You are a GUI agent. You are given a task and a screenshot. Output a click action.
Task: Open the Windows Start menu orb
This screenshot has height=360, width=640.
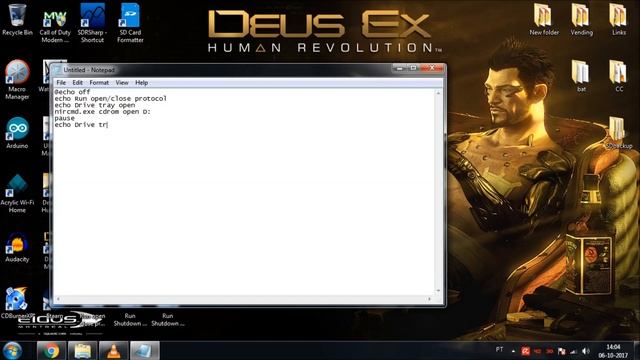pos(12,351)
